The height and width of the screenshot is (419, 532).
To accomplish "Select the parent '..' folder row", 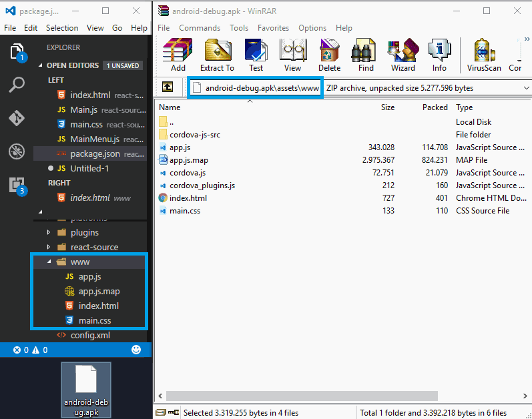I will tap(172, 122).
